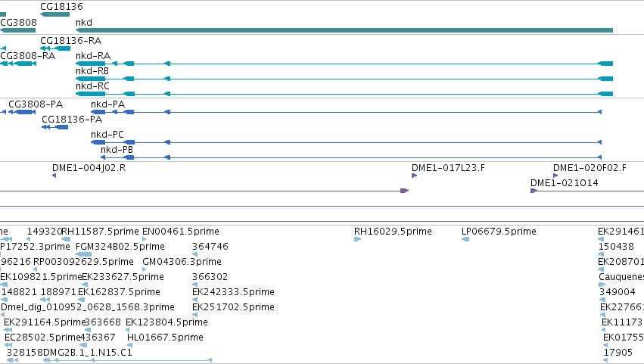
Task: Select the blue arrow under RH16029.5prime
Action: pos(357,240)
